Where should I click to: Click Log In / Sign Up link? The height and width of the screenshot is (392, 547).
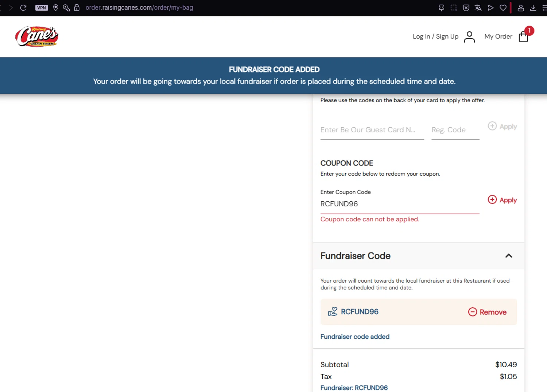click(x=435, y=36)
